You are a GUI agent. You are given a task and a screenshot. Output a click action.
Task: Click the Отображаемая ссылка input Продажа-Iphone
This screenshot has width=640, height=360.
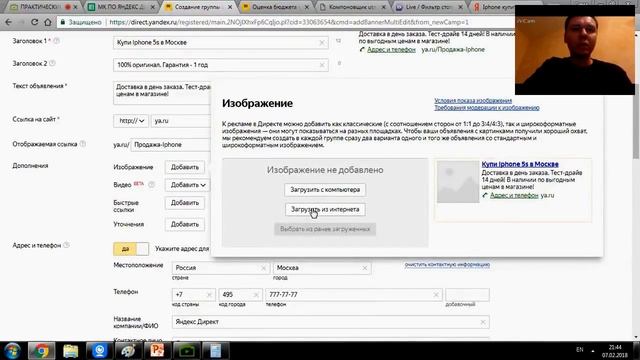(171, 145)
